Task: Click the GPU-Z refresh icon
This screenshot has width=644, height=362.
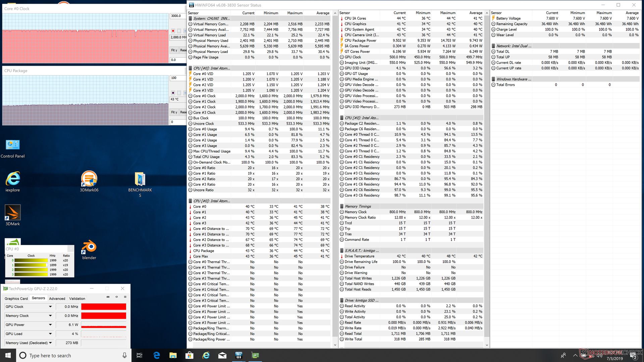Action: [x=117, y=297]
